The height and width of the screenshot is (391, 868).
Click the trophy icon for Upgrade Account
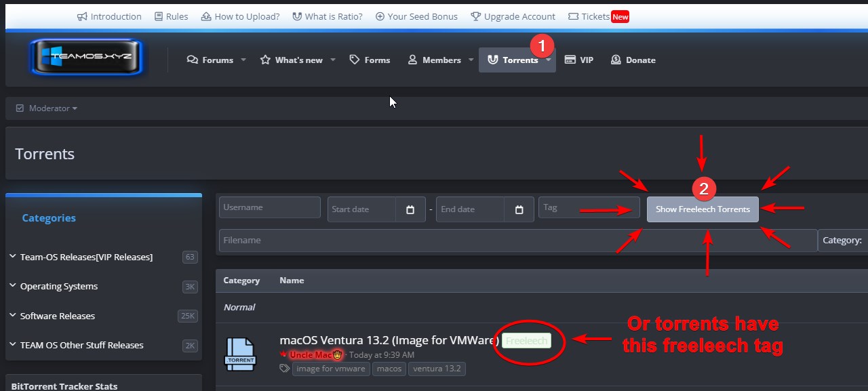(x=475, y=16)
